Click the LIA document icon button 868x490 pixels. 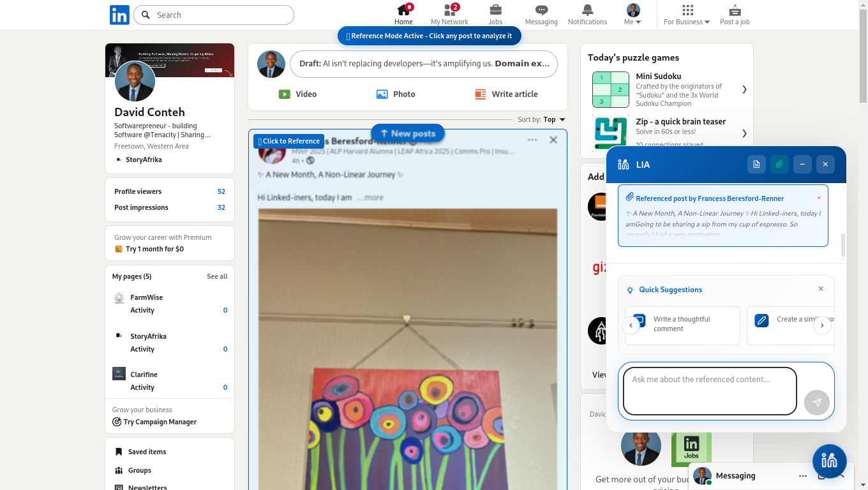[x=756, y=164]
